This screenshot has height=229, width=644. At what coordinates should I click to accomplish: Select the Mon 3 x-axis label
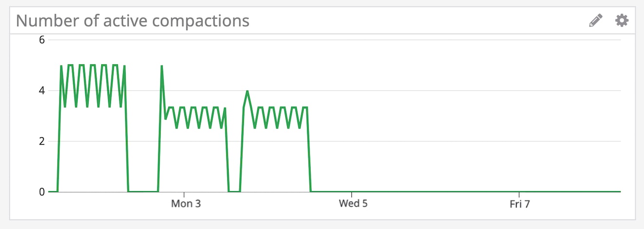tap(186, 204)
